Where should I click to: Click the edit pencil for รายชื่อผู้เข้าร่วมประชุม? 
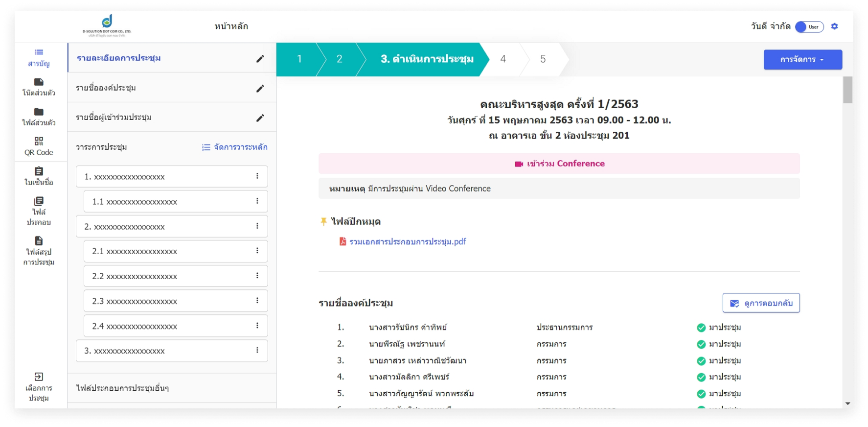click(260, 118)
